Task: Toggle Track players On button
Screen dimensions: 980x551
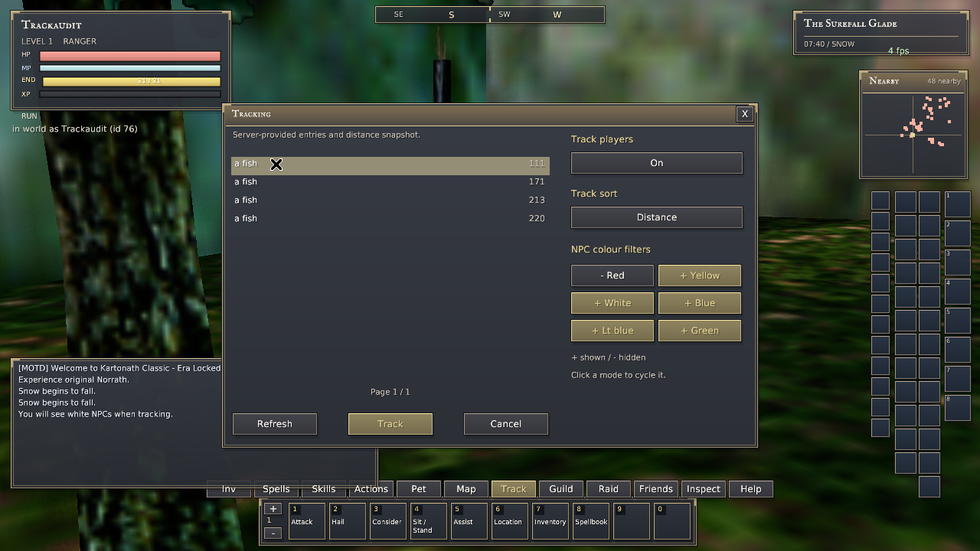Action: 657,163
